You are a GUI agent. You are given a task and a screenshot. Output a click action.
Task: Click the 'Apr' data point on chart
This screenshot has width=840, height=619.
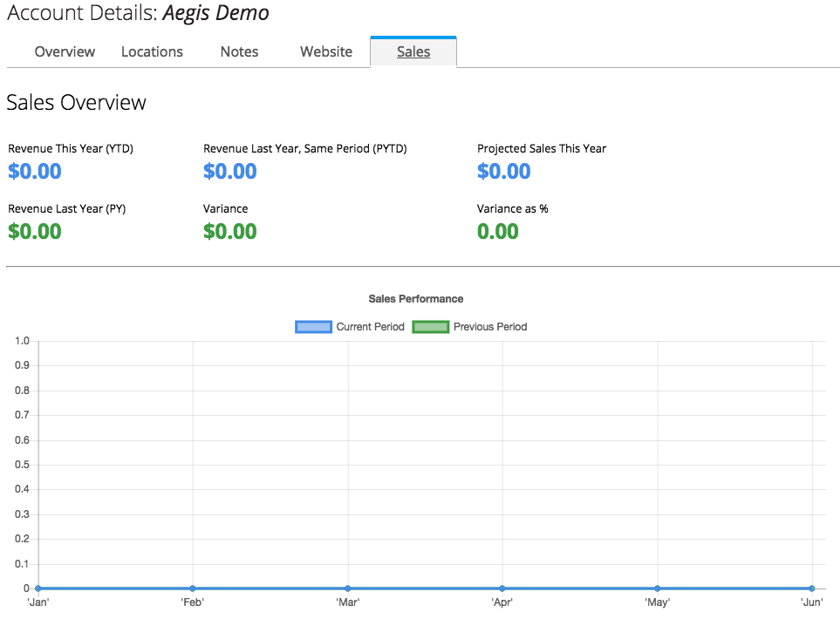502,588
